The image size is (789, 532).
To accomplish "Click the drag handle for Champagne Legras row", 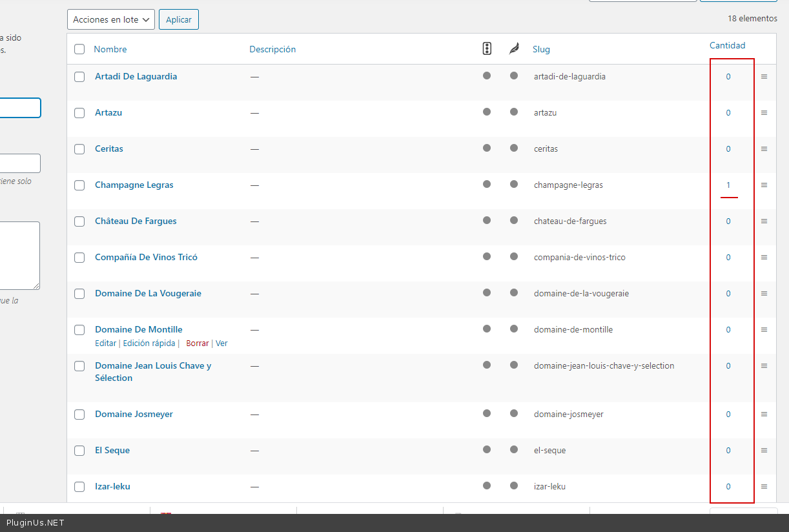I will tap(764, 185).
